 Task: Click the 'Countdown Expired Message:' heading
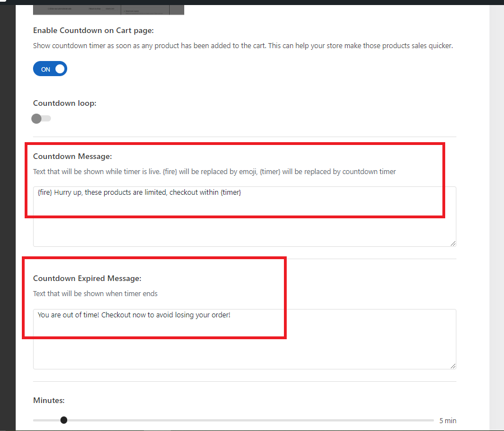click(x=87, y=278)
